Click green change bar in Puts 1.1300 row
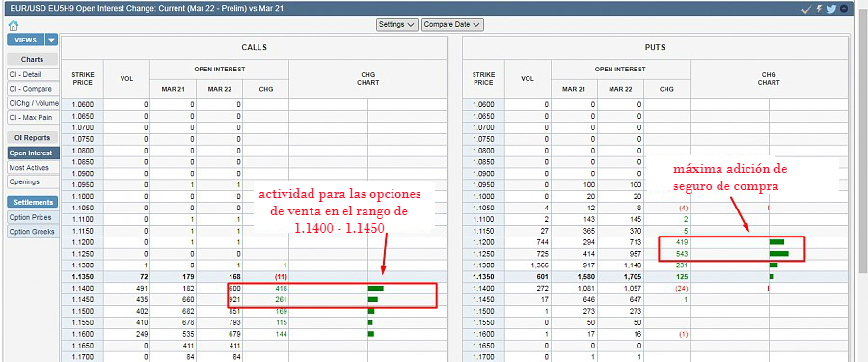The width and height of the screenshot is (868, 362). (773, 265)
